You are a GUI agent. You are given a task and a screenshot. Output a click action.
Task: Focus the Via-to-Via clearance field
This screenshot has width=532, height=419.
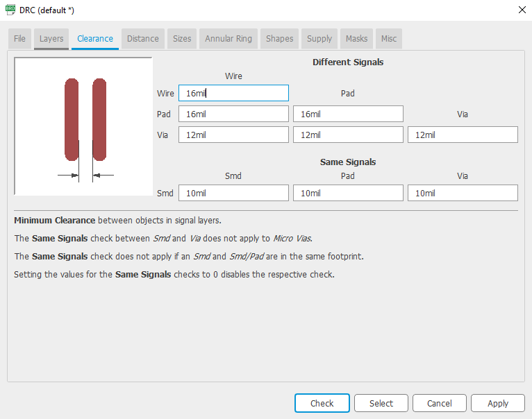point(463,135)
